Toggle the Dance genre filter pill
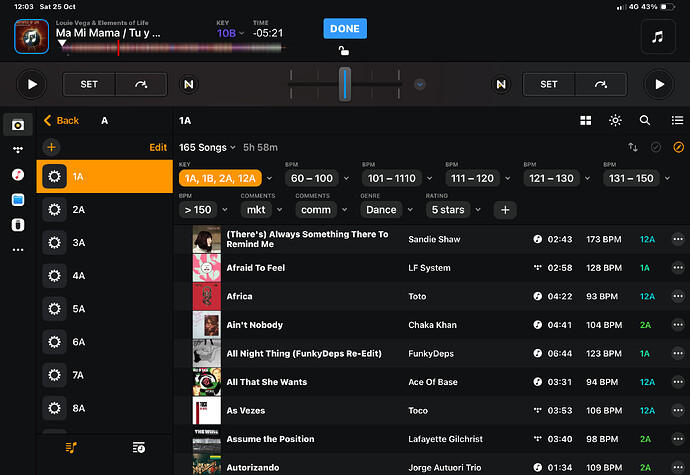This screenshot has height=475, width=690. coord(381,210)
